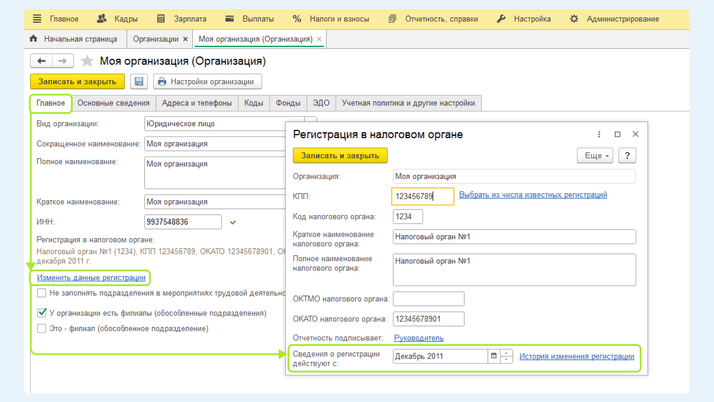Uncheck 'У организации есть филиалы' checkbox
Image resolution: width=714 pixels, height=402 pixels.
pyautogui.click(x=42, y=312)
